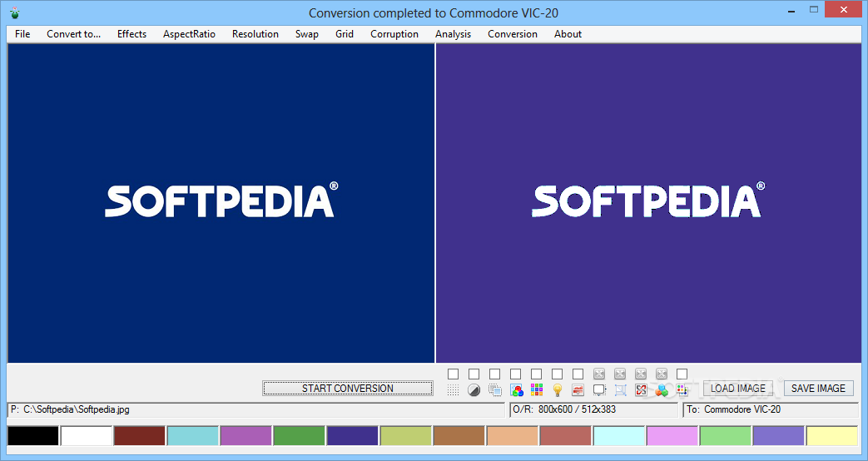
Task: Click the LOAD IMAGE button
Action: [738, 388]
